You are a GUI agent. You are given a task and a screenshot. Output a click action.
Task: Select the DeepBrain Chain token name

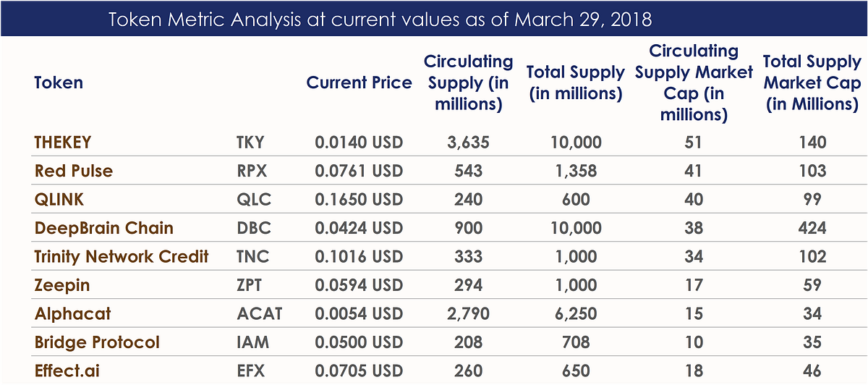(x=104, y=229)
